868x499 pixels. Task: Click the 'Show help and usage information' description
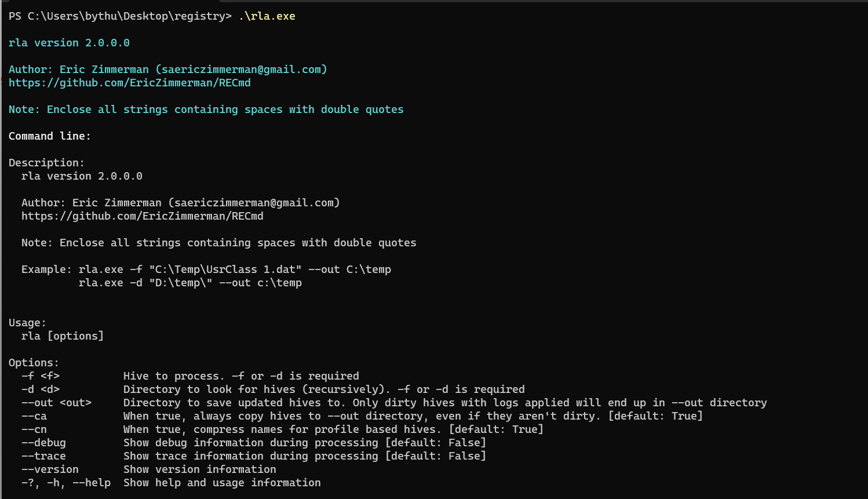222,483
